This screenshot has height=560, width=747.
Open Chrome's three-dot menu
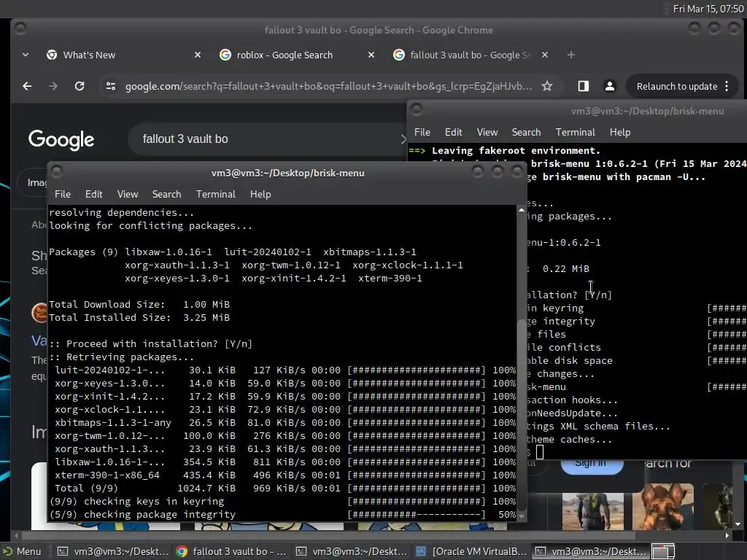click(727, 86)
